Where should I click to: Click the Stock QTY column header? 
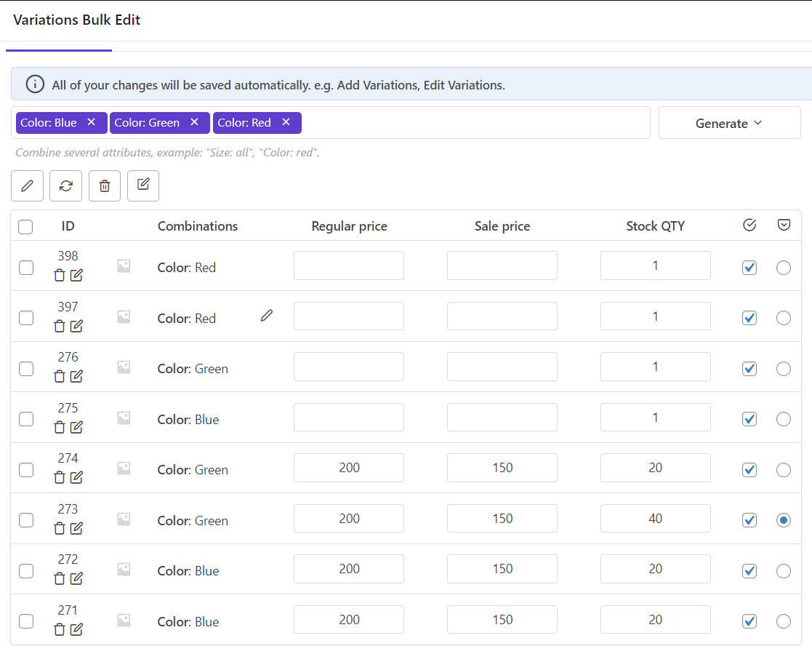(655, 226)
